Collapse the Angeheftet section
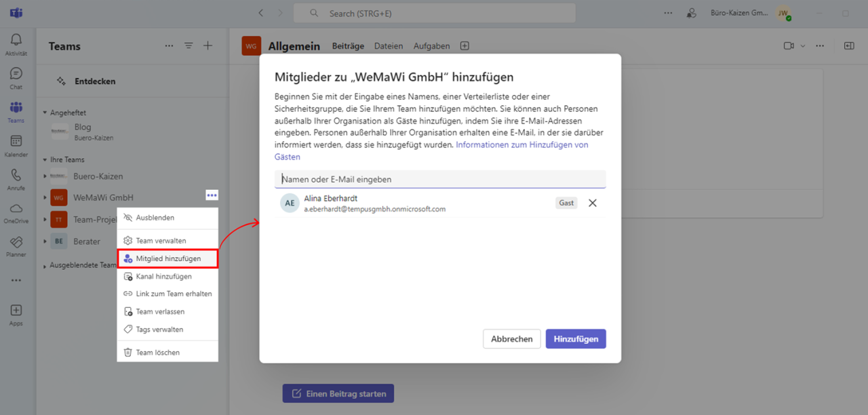Viewport: 868px width, 415px height. click(45, 113)
